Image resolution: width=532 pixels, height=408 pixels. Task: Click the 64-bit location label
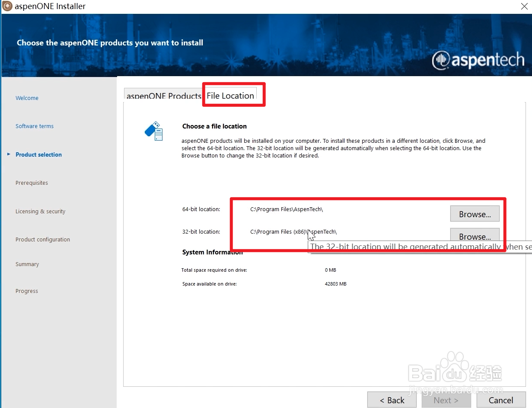click(201, 209)
